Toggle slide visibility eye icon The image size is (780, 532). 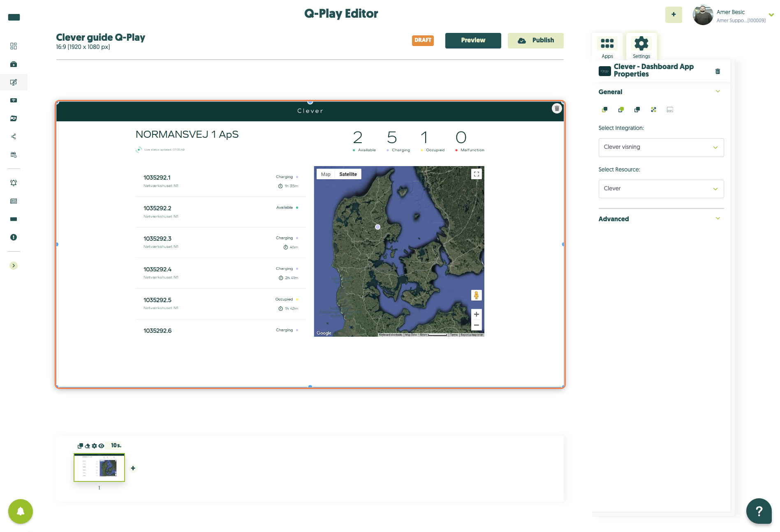pos(101,446)
